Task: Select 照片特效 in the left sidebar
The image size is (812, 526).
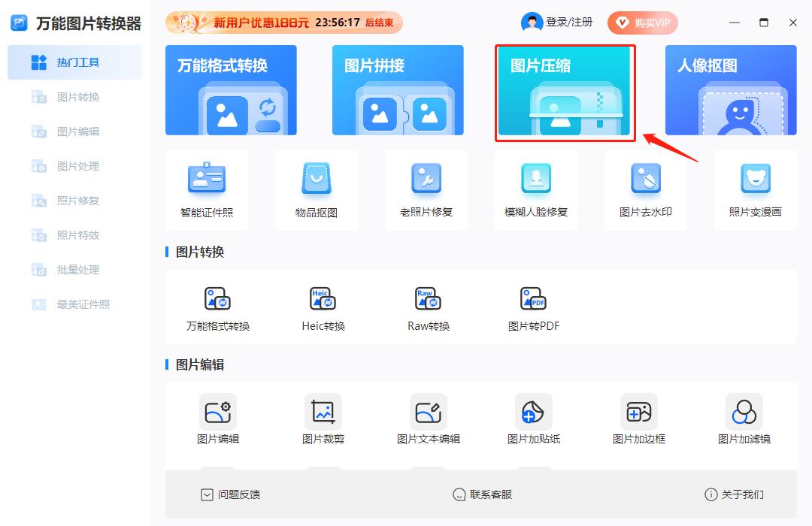Action: [75, 235]
